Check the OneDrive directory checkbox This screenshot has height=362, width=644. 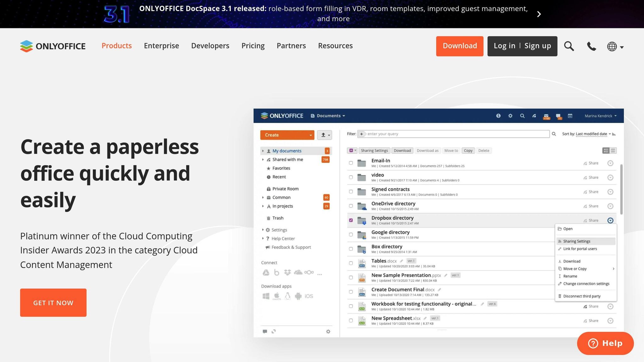point(351,206)
